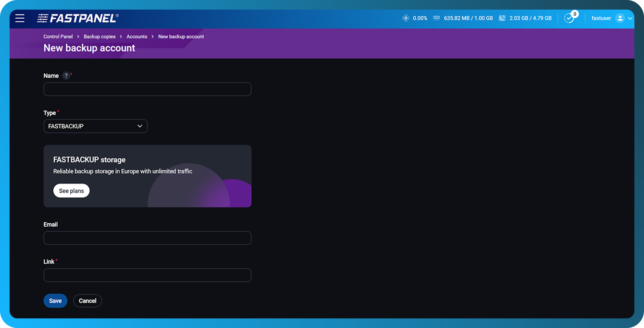The width and height of the screenshot is (644, 328).
Task: Open the tasks clock icon with badge 0
Action: (570, 18)
